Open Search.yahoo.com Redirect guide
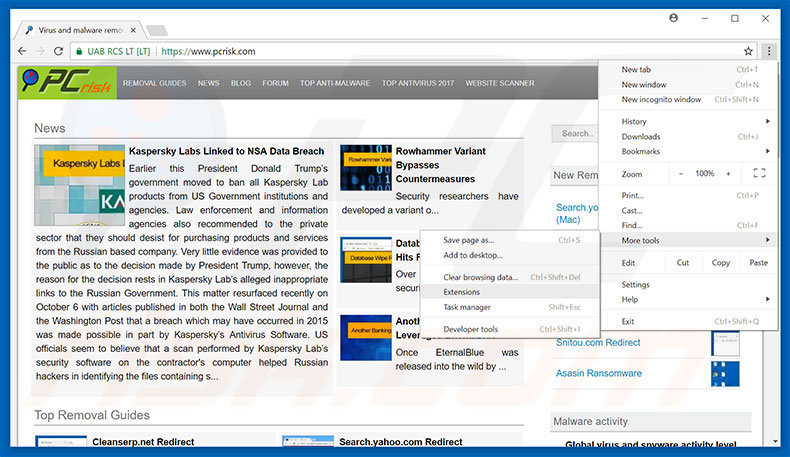 [401, 442]
